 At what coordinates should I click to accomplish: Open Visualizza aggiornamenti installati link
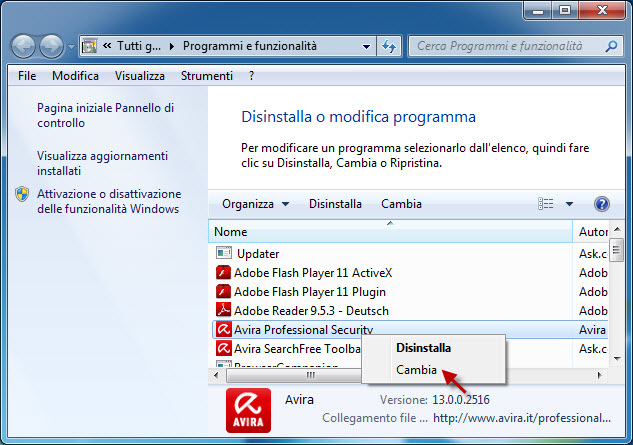click(x=102, y=163)
